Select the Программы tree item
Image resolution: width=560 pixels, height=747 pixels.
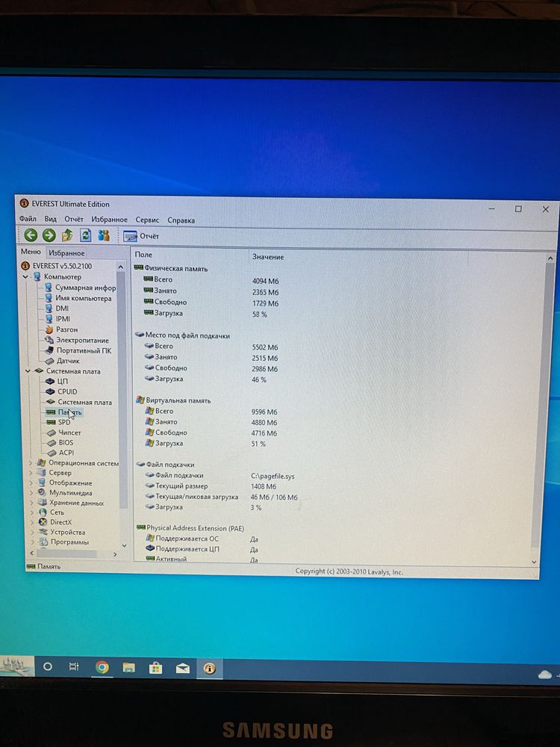click(63, 542)
